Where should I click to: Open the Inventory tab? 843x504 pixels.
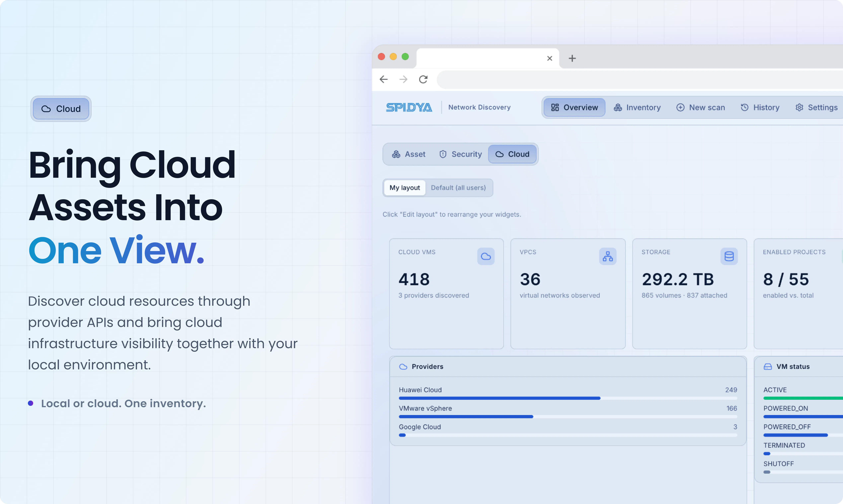tap(637, 107)
